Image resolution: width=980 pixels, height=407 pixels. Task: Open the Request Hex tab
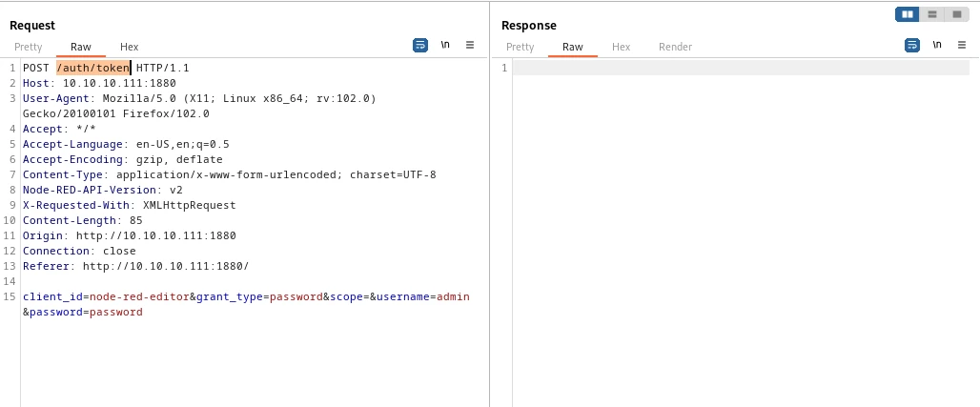pyautogui.click(x=130, y=47)
